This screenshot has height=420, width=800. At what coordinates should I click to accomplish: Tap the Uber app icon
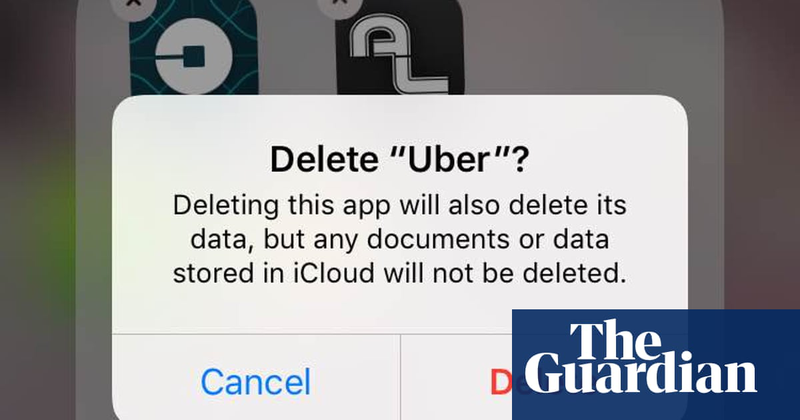(193, 48)
